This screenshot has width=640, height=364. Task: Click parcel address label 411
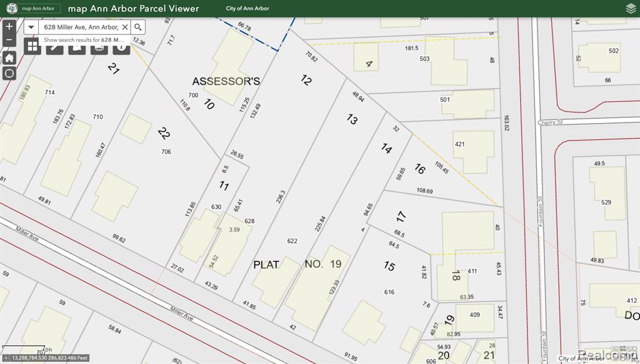[x=472, y=270]
